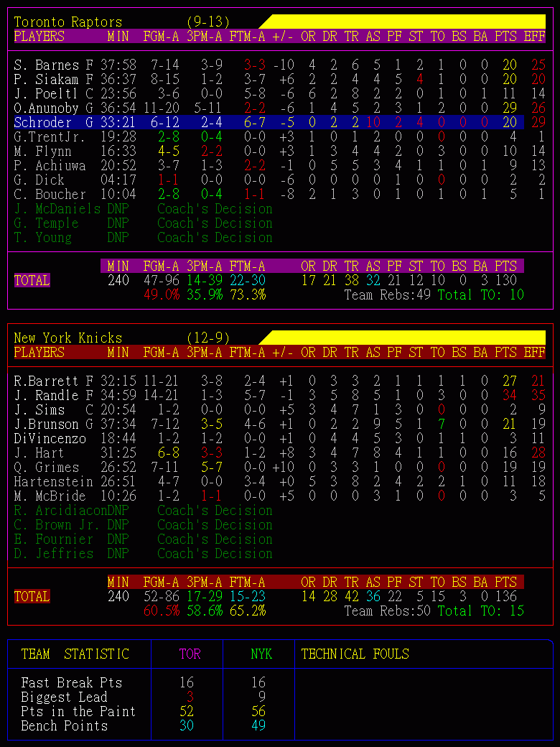
Task: Click Raptors field goal percentage 49.0%
Action: point(162,294)
